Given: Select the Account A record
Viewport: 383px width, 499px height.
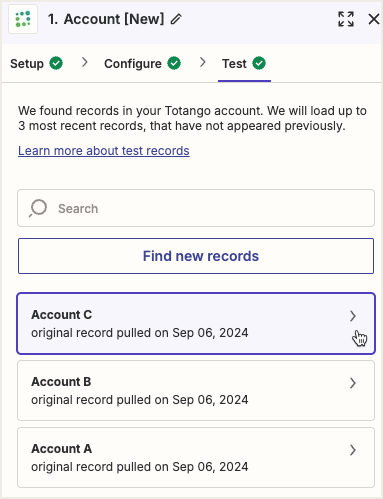Looking at the screenshot, I should 196,458.
